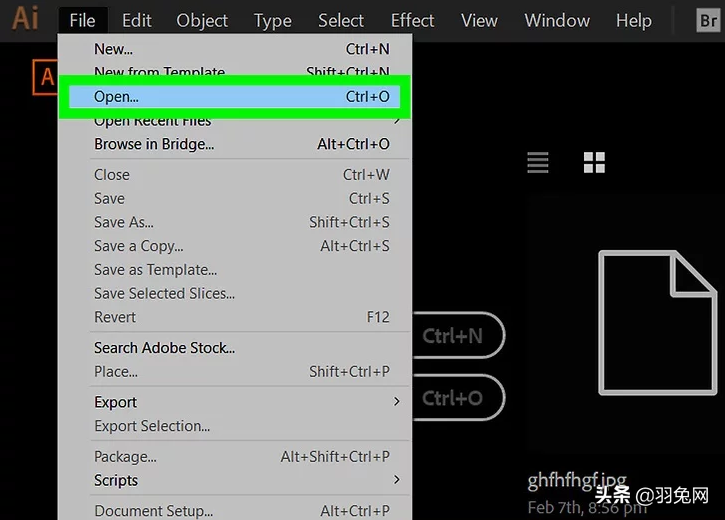Select Save a Copy... entry
725x520 pixels.
[x=235, y=246]
